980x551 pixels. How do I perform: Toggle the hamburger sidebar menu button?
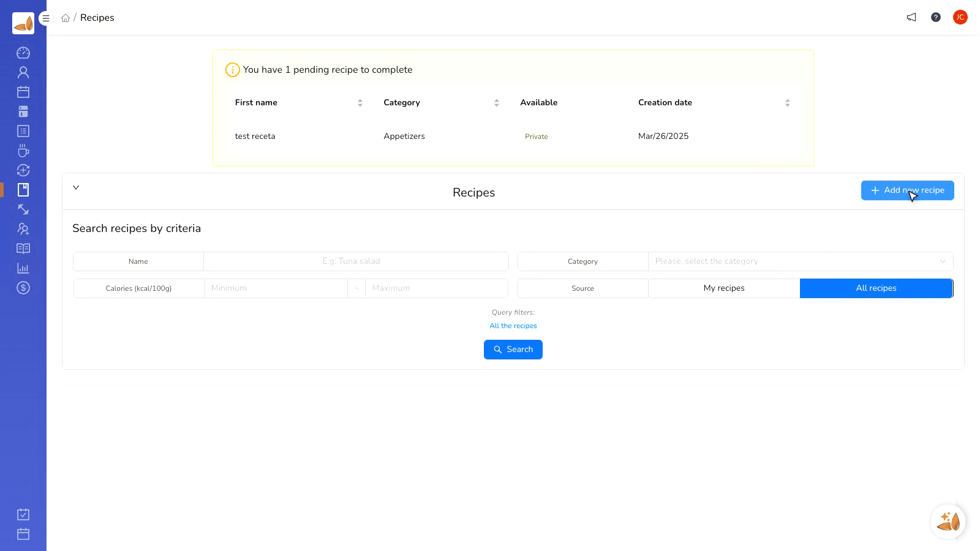click(x=45, y=18)
